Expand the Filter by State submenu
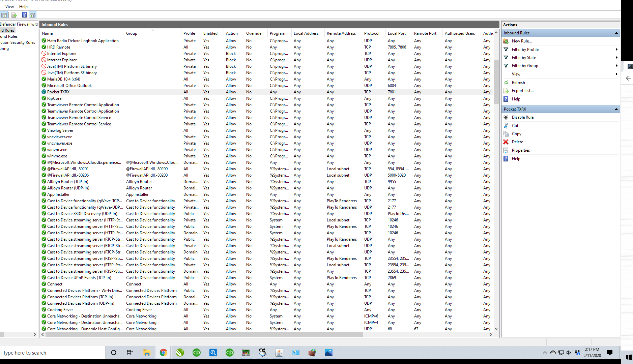The image size is (633, 364). 616,58
